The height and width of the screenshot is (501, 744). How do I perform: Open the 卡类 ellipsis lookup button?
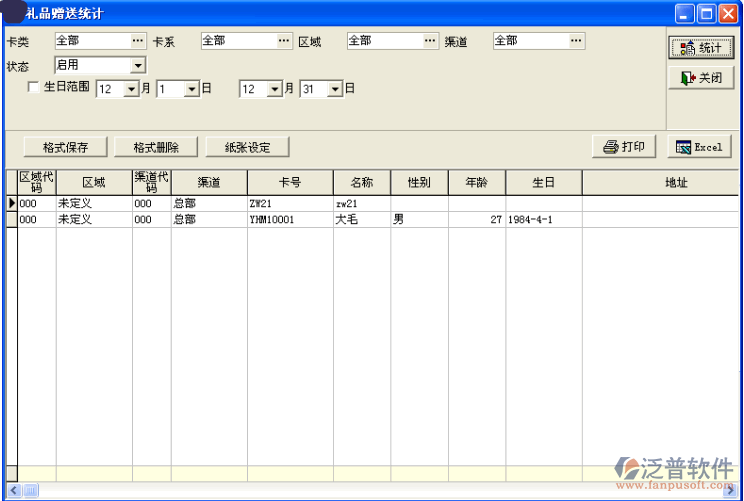[138, 41]
